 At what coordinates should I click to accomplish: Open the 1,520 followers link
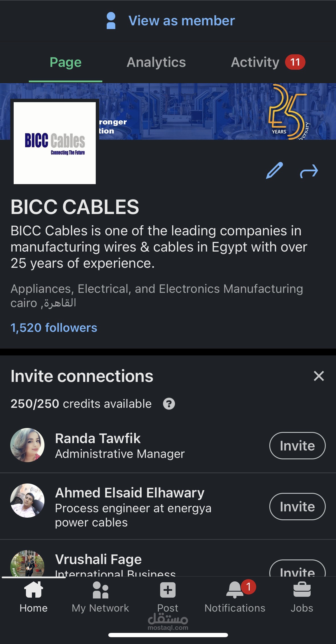point(54,328)
